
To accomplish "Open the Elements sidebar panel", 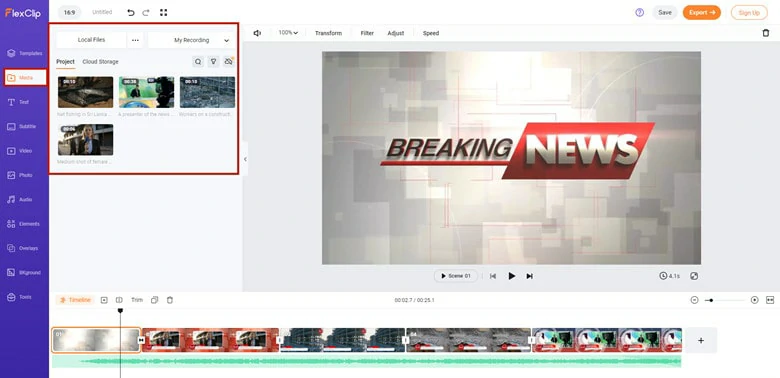I will (24, 224).
